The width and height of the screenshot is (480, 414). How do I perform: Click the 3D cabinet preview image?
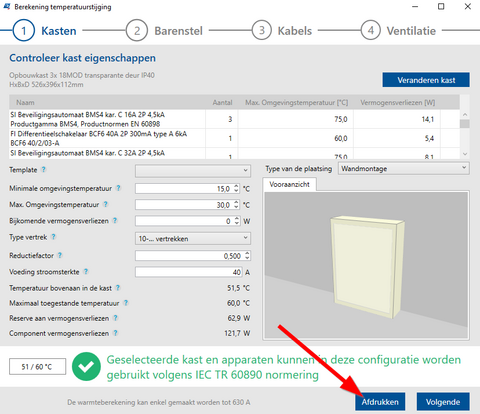[366, 265]
